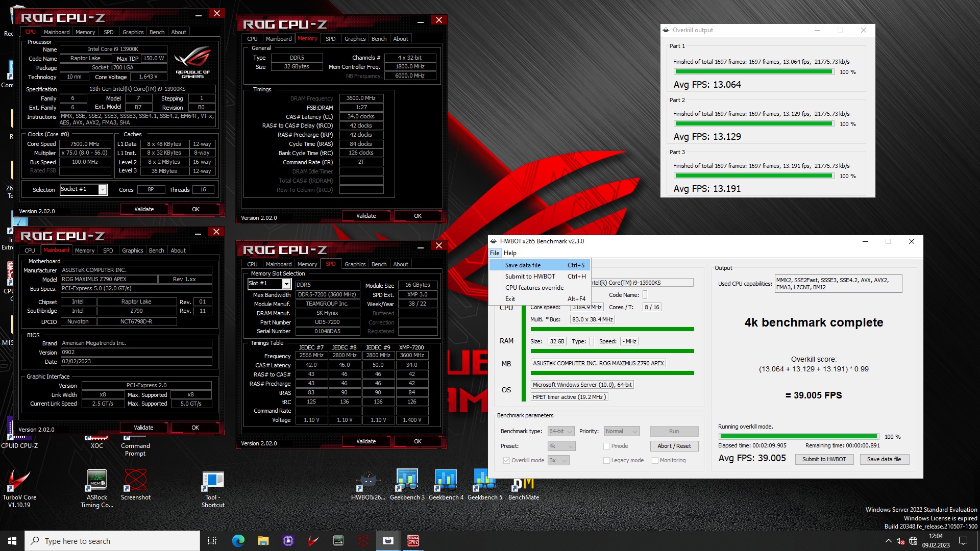Open the Benchmark type 64-bit dropdown
The image size is (980, 551).
click(561, 431)
